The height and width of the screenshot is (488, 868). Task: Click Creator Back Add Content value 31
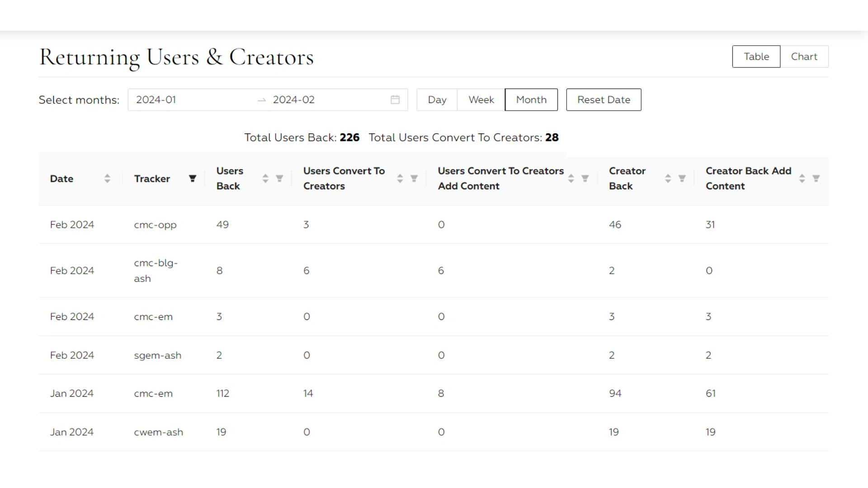tap(710, 225)
